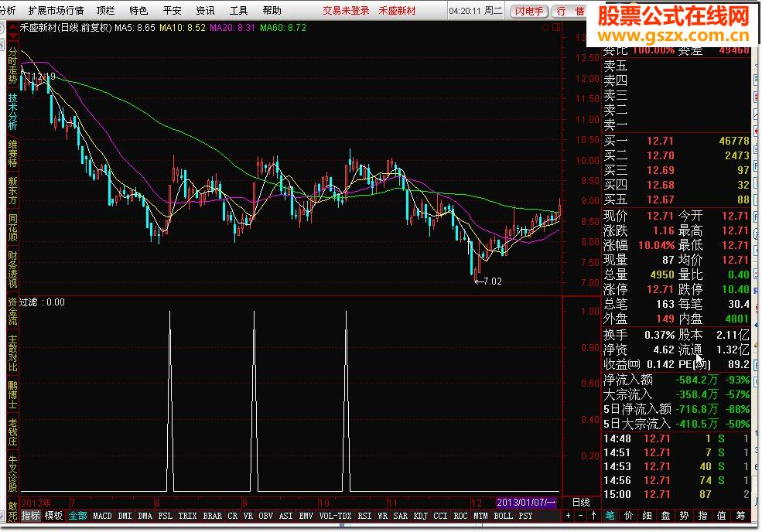Switch to the BRAR indicator
Image resolution: width=762 pixels, height=532 pixels.
(213, 516)
